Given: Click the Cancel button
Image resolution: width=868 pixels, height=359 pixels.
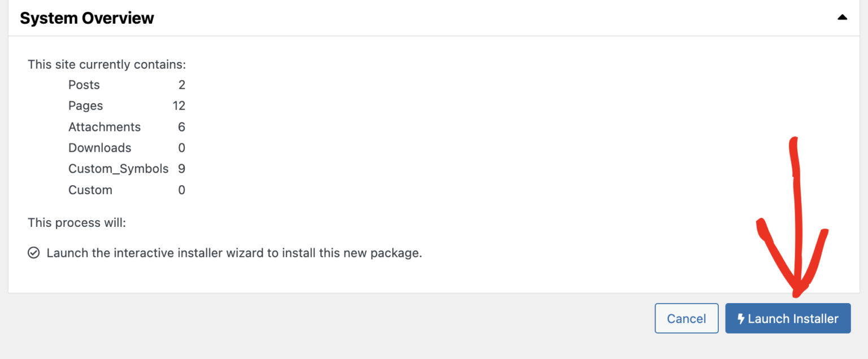Looking at the screenshot, I should [686, 319].
